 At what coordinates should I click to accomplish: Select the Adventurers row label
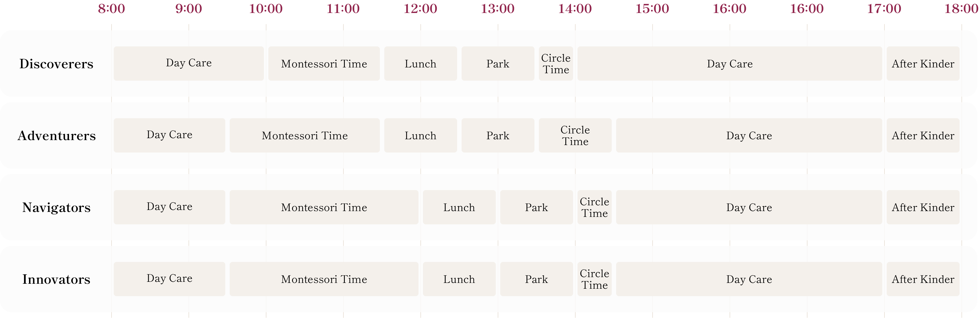tap(56, 136)
